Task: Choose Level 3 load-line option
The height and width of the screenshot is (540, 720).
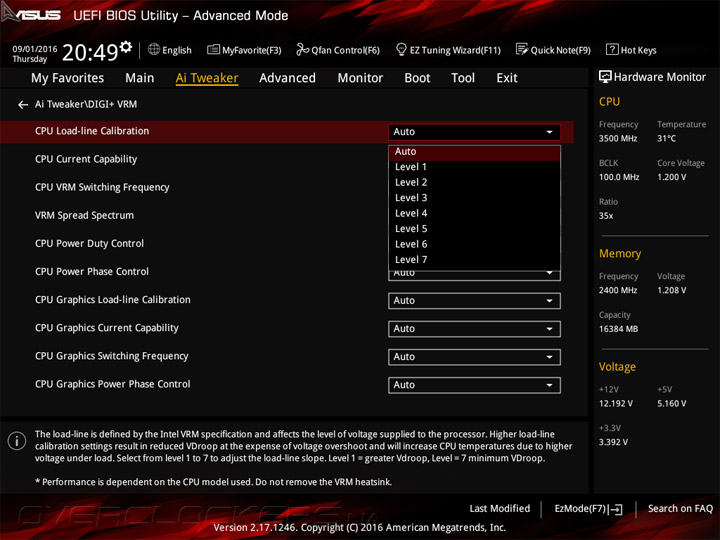Action: click(474, 198)
